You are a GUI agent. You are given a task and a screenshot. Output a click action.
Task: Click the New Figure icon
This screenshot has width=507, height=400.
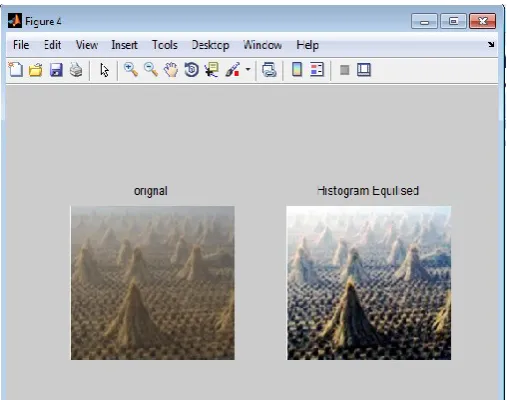click(15, 70)
